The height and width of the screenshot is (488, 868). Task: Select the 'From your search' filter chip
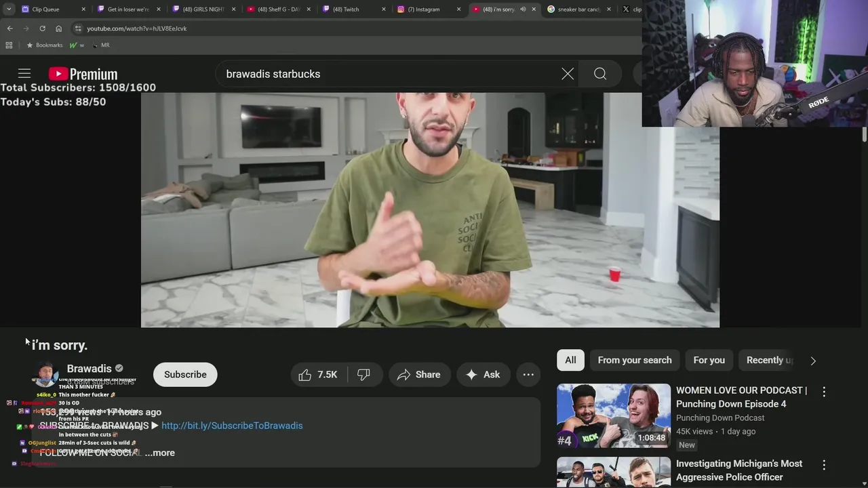pos(635,361)
